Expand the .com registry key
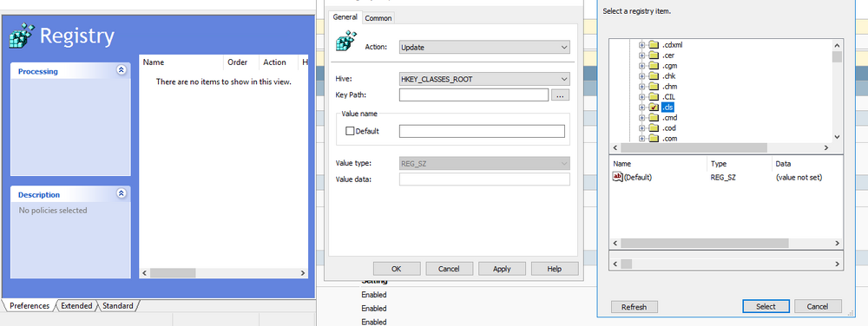This screenshot has height=326, width=868. pyautogui.click(x=642, y=139)
